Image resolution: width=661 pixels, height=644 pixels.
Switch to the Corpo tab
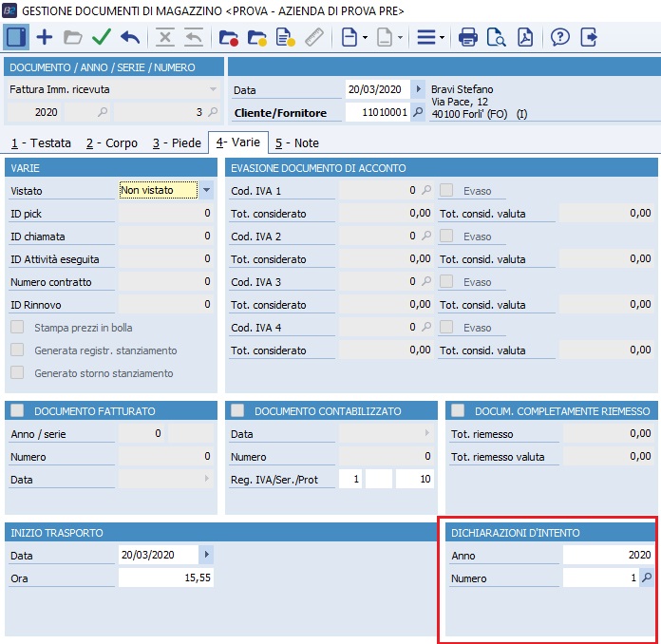[111, 143]
